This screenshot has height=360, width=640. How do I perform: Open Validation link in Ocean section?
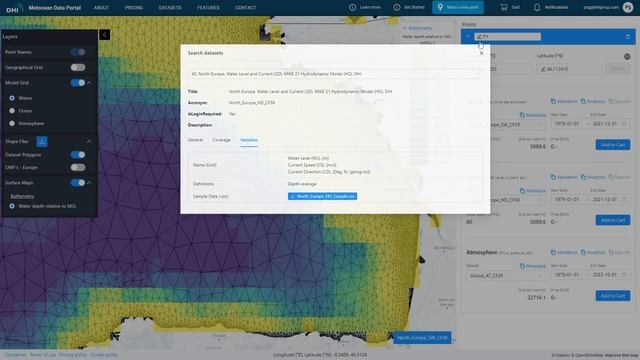coord(564,177)
